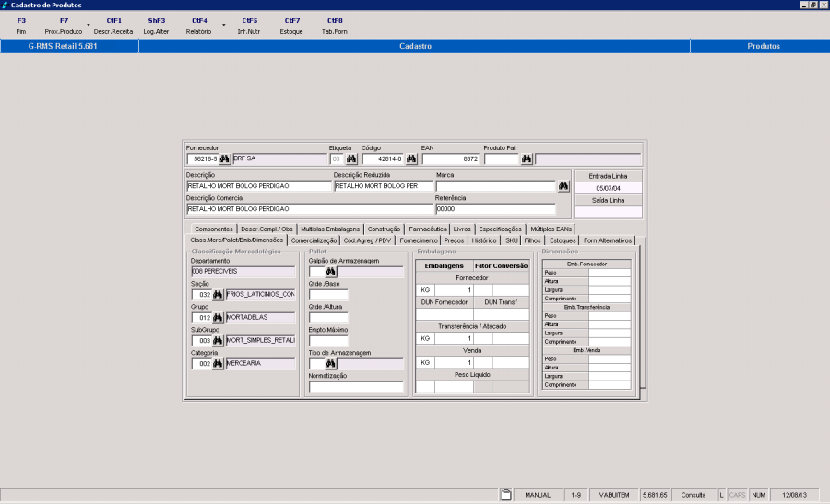Click the clipboard icon in status bar

point(505,495)
